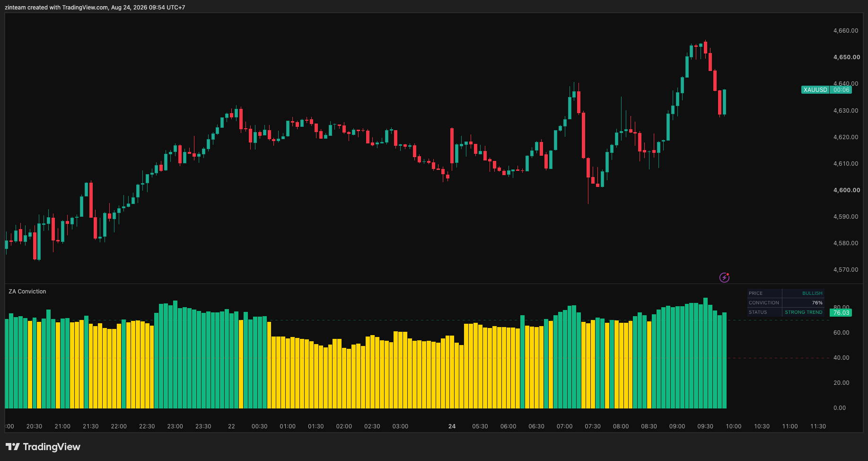Image resolution: width=868 pixels, height=461 pixels.
Task: Click the 23:00 time axis label
Action: point(175,426)
